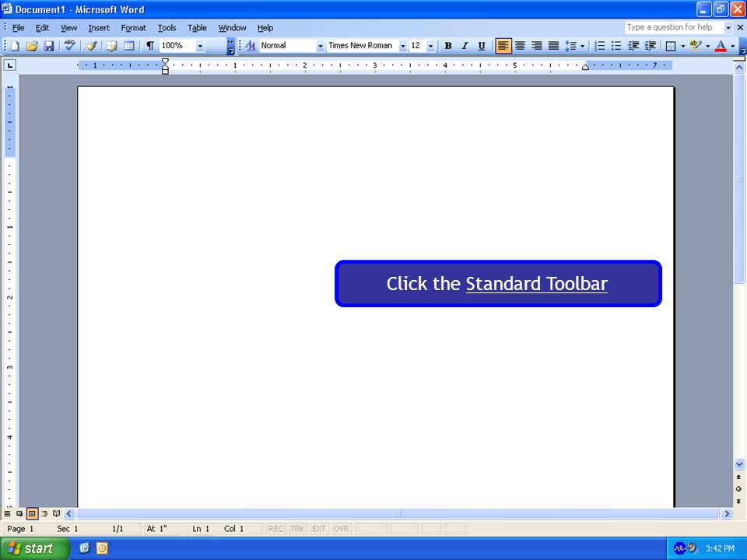Switch to Normal view
747x560 pixels.
[7, 514]
